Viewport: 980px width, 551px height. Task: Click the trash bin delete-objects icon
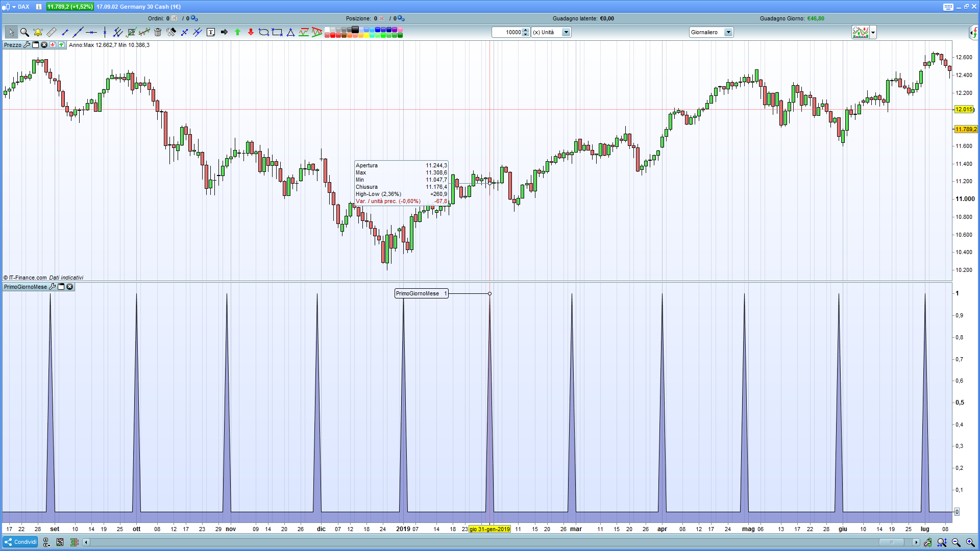[x=158, y=32]
